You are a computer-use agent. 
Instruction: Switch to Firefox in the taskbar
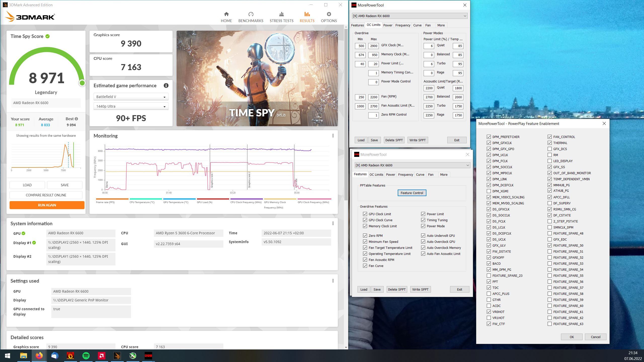pyautogui.click(x=39, y=356)
